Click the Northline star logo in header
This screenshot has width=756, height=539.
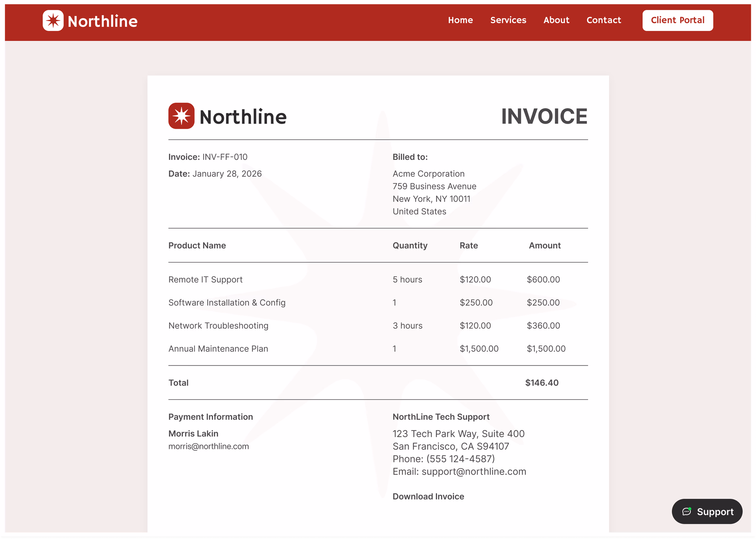tap(53, 21)
